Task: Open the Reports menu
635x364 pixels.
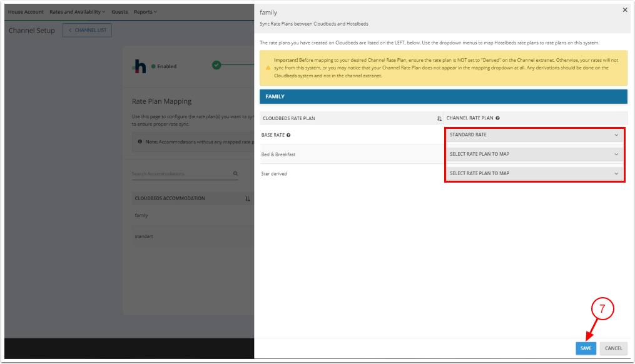Action: (145, 12)
